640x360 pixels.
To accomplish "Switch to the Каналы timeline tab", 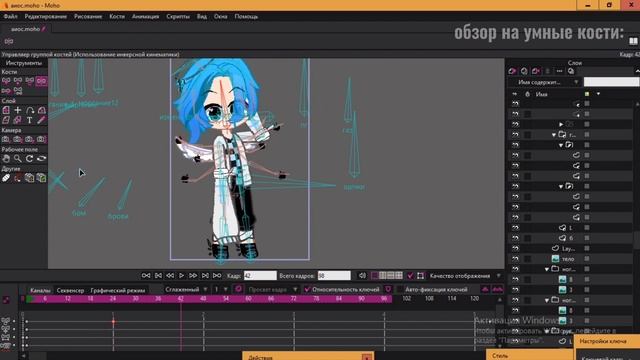I will pos(40,290).
